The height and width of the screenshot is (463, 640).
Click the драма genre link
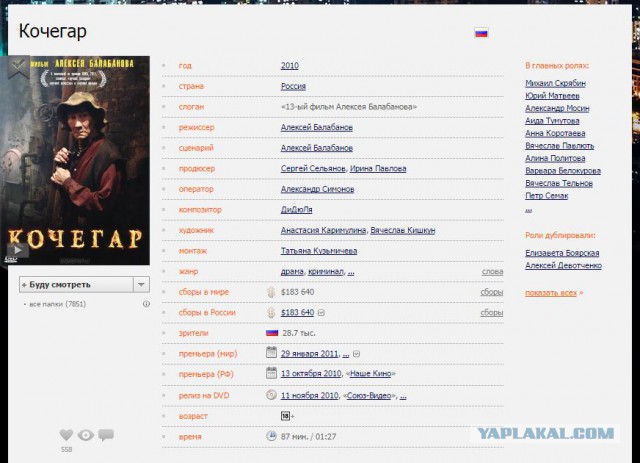292,272
